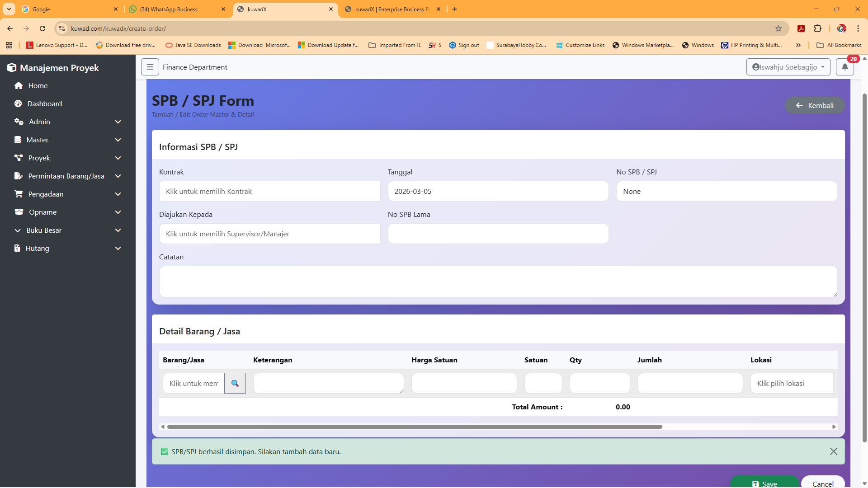Bookmark this page with star icon
This screenshot has height=488, width=868.
[778, 28]
